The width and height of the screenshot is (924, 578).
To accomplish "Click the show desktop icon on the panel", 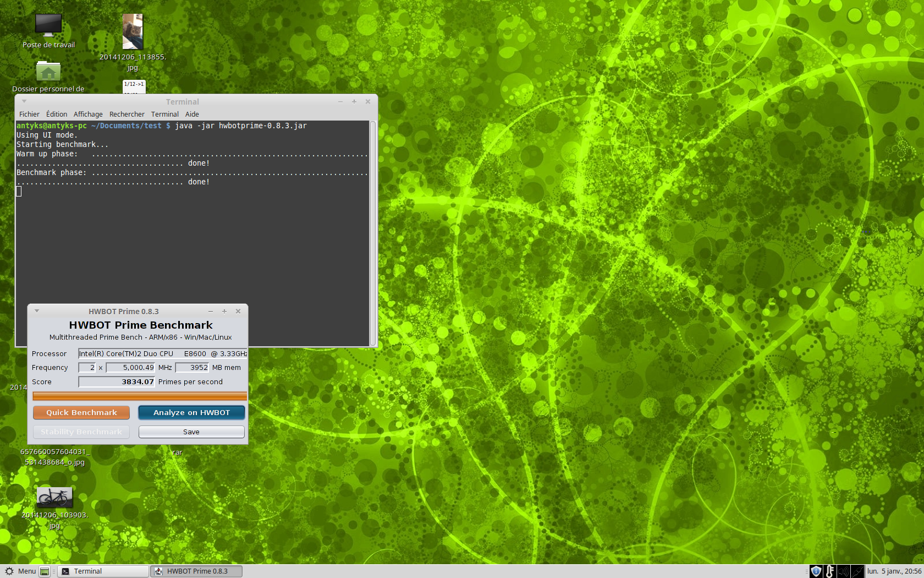I will [45, 571].
